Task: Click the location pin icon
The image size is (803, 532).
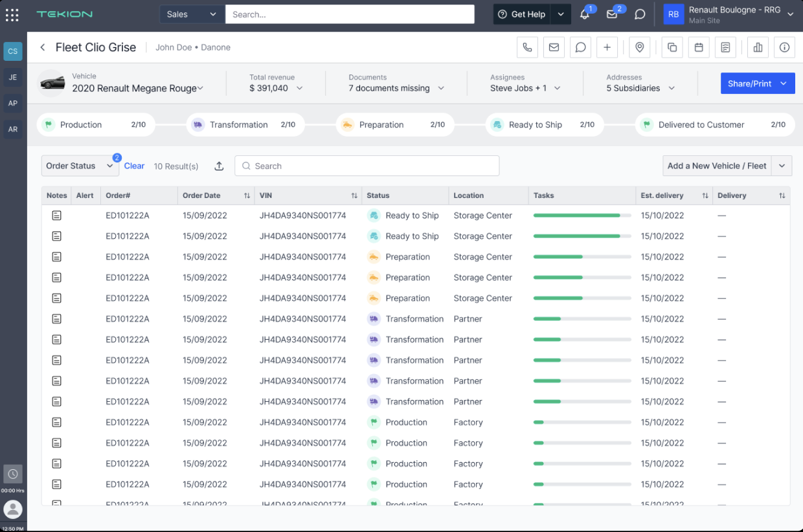Action: pos(640,47)
